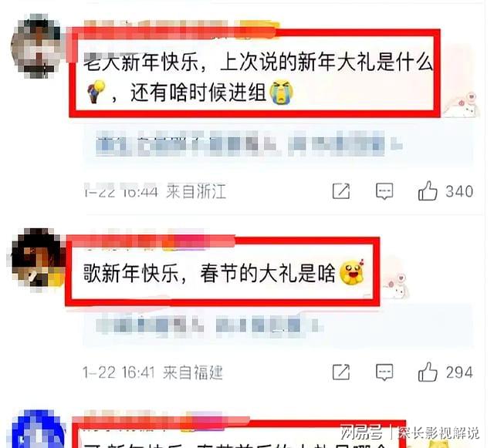Viewport: 494px width, 448px height.
Task: Open the blurred reply under second comment
Action: (x=209, y=325)
